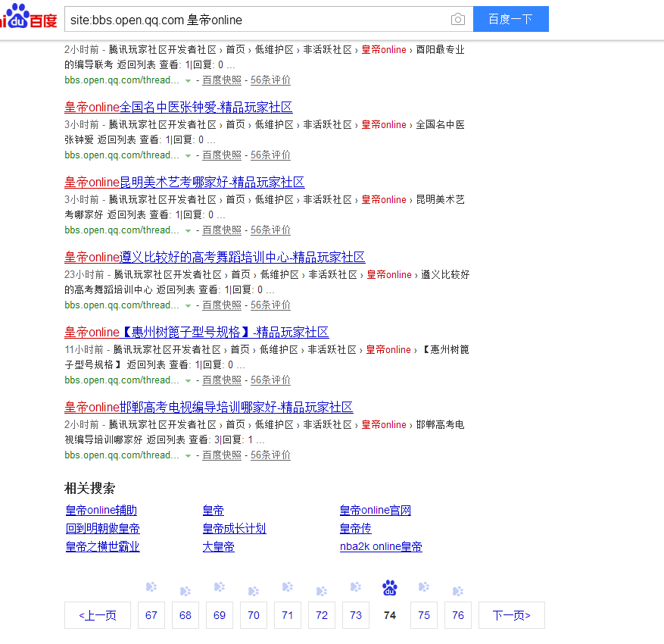This screenshot has width=664, height=644.
Task: Click the 上一页 previous page button
Action: point(98,615)
